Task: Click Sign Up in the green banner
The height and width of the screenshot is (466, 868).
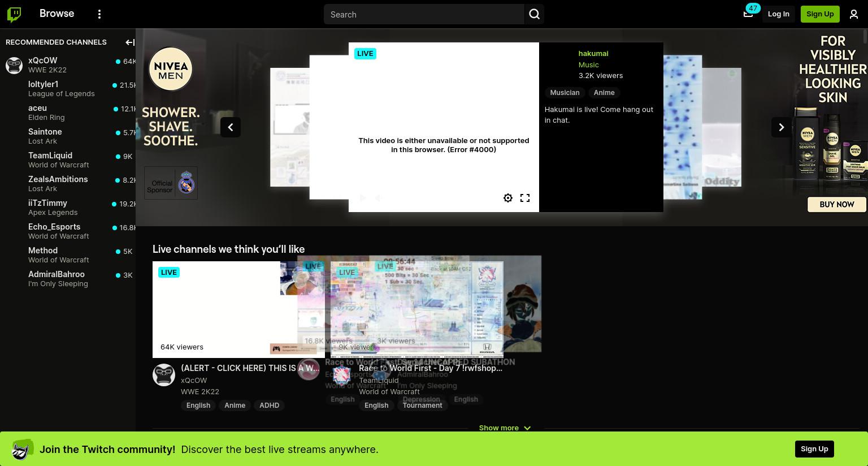Action: tap(814, 449)
